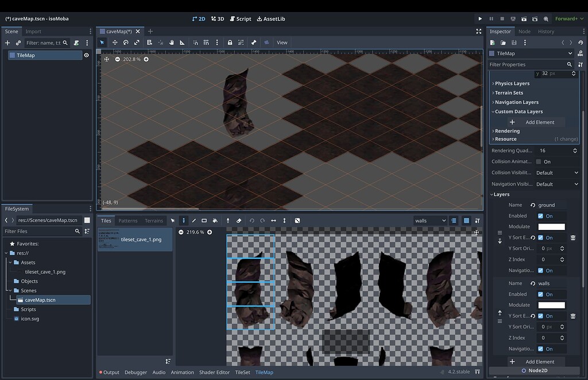Toggle TileMap visibility eye in the Scene panel
588x380 pixels.
pyautogui.click(x=86, y=55)
